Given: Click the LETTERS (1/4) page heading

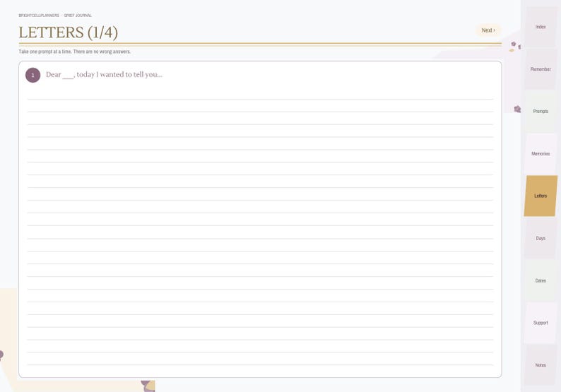Looking at the screenshot, I should coord(69,32).
